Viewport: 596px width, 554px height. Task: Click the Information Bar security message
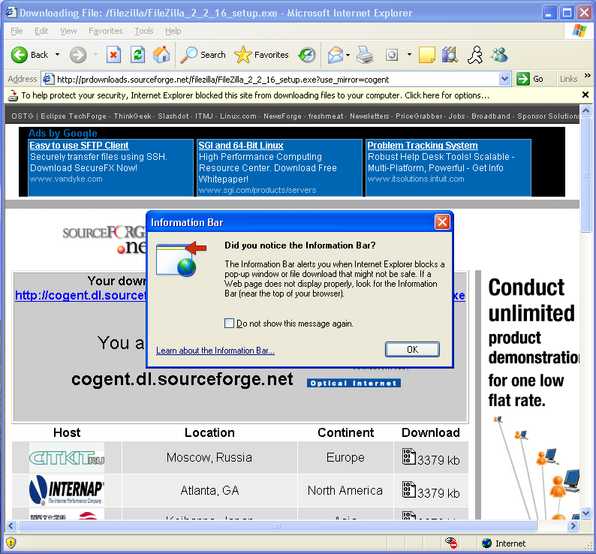click(x=255, y=95)
